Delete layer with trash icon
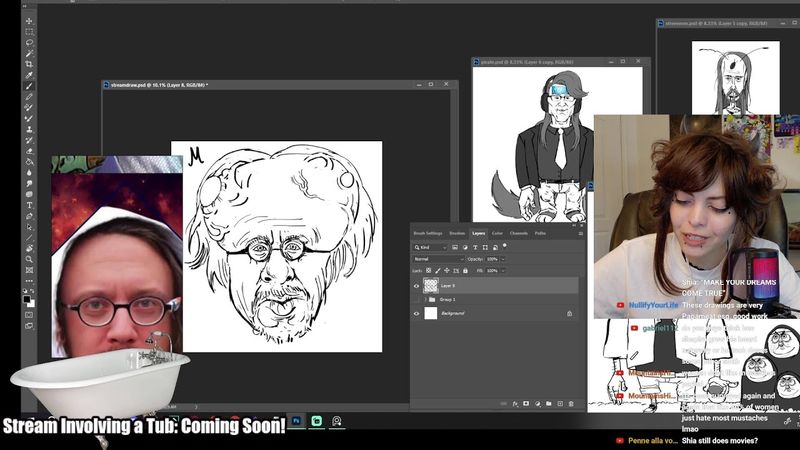This screenshot has width=800, height=450. tap(571, 404)
